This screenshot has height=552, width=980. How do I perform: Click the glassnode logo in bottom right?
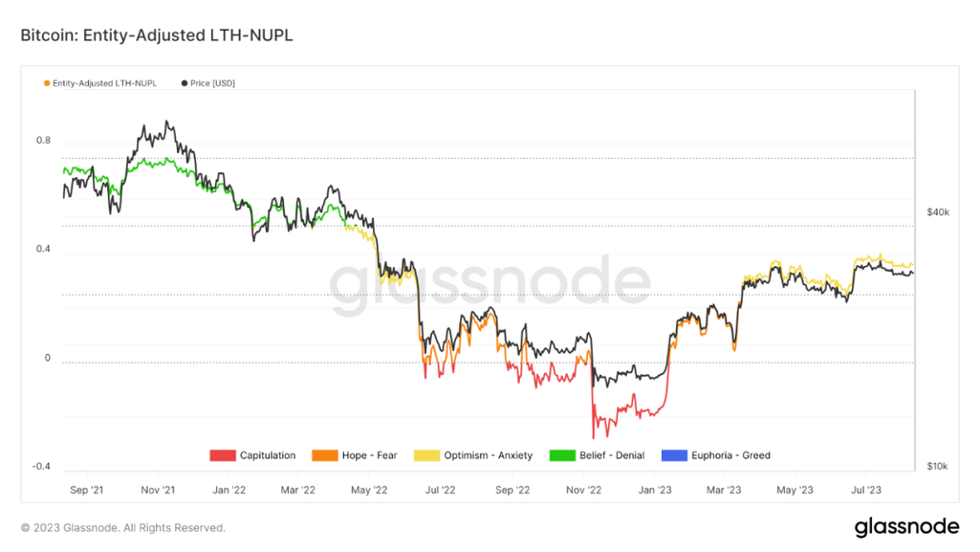pyautogui.click(x=905, y=526)
